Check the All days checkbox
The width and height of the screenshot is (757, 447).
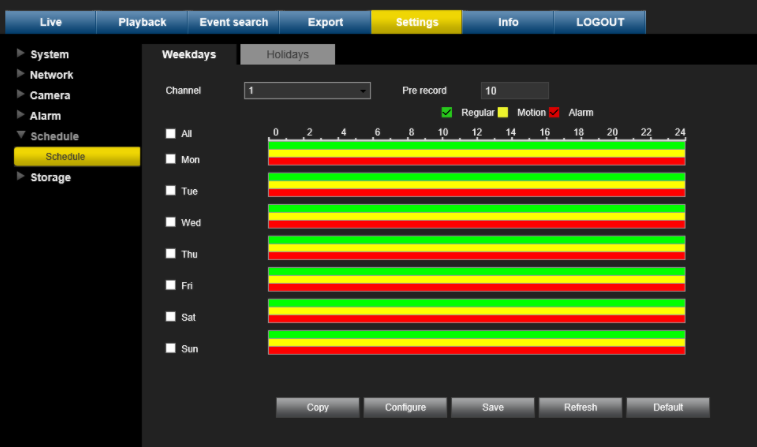[x=171, y=133]
